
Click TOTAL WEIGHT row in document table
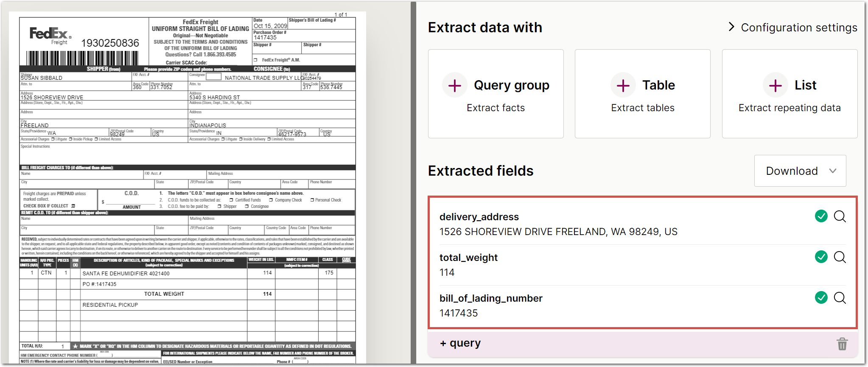[187, 294]
